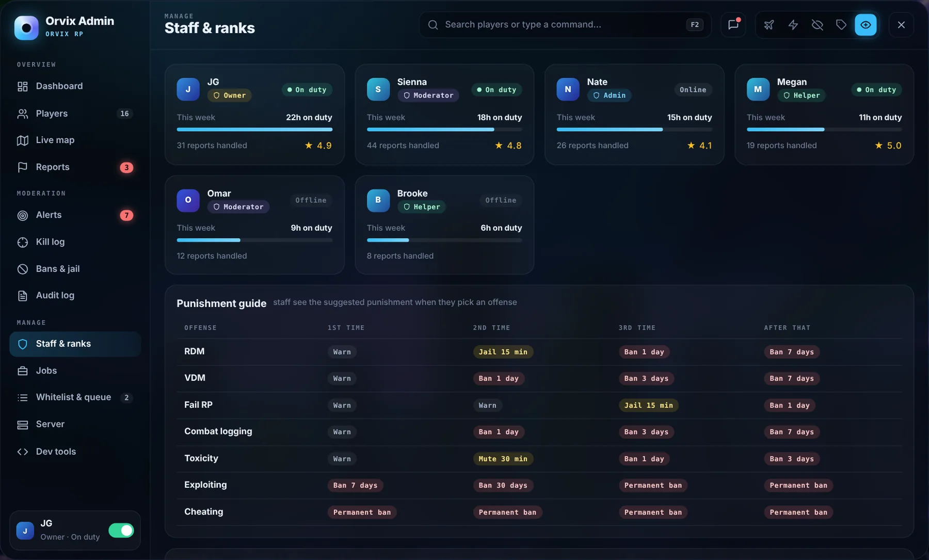929x560 pixels.
Task: Close the admin panel with X
Action: click(x=901, y=25)
